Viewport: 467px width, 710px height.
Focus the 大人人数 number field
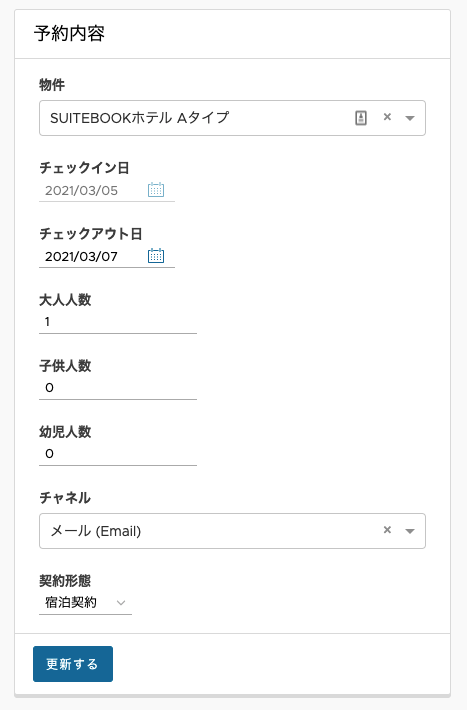point(118,322)
